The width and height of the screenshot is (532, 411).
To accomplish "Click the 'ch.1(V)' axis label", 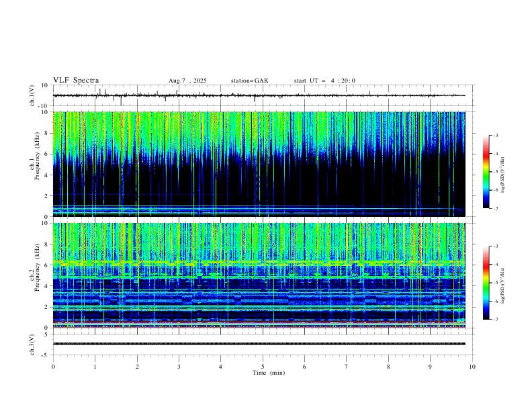I will [32, 95].
